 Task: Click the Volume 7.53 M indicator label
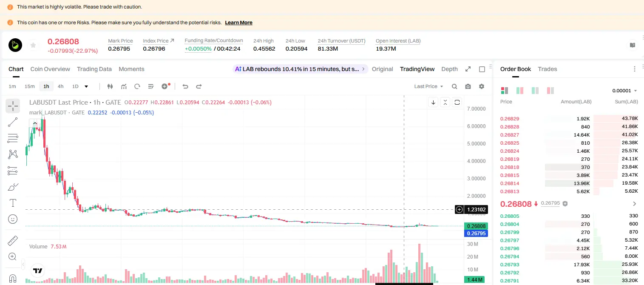point(48,247)
